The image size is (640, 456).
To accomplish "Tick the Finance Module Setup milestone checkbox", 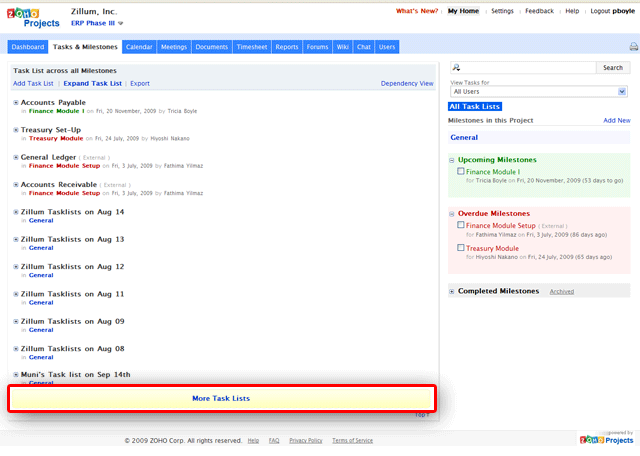I will pyautogui.click(x=461, y=226).
